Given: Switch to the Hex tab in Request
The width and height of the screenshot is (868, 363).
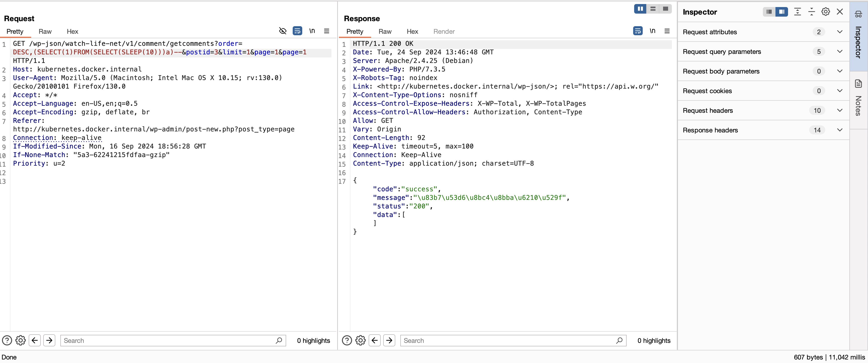Looking at the screenshot, I should [72, 32].
